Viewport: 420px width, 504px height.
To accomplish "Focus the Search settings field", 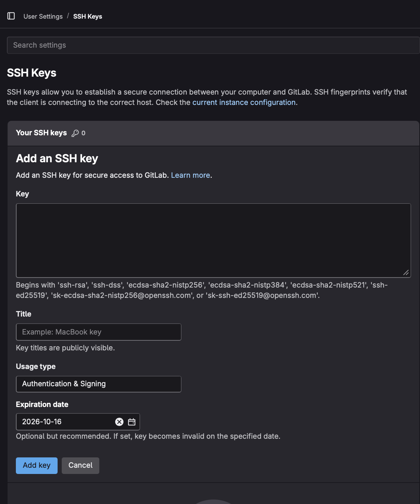I will point(213,45).
